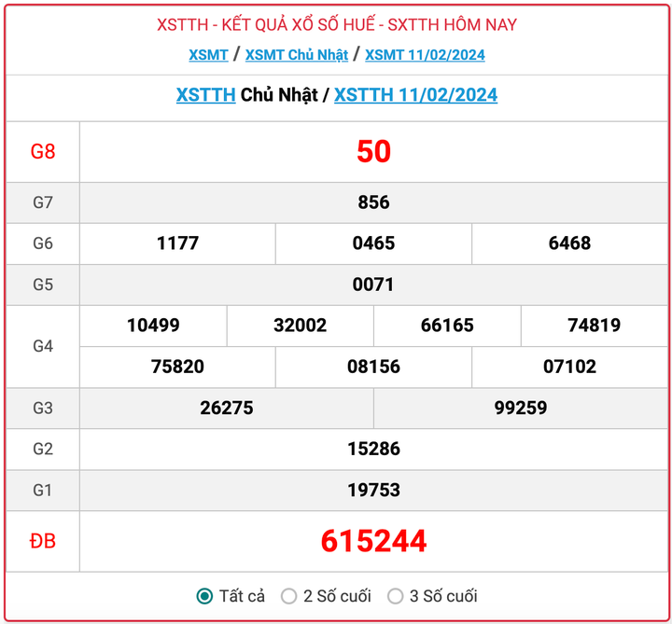Click the G7 result 856
Viewport: 672px width, 624px height.
pyautogui.click(x=373, y=202)
